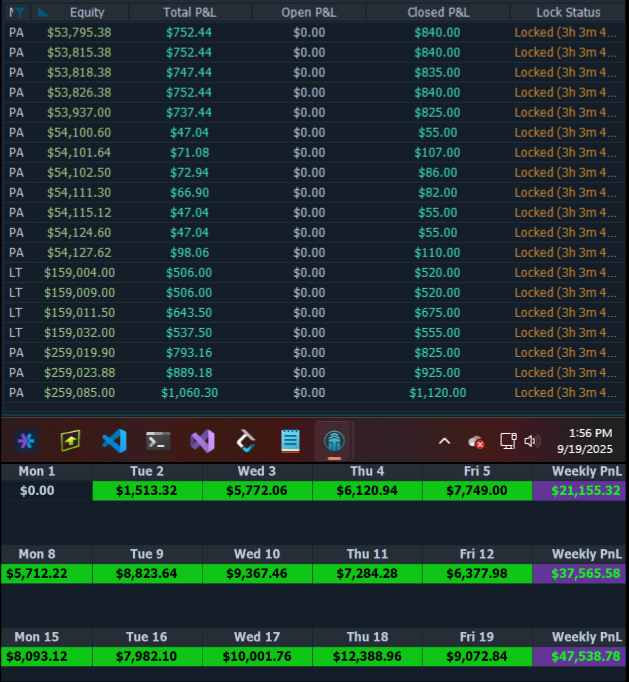
Task: Select the LT row with equity $159,004.00
Action: (x=314, y=273)
